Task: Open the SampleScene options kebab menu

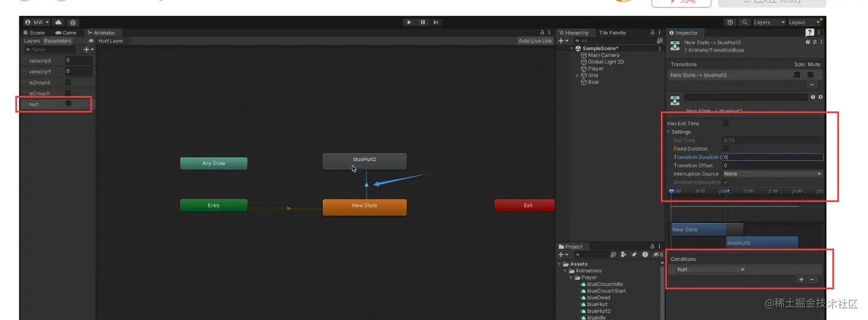Action: [660, 48]
